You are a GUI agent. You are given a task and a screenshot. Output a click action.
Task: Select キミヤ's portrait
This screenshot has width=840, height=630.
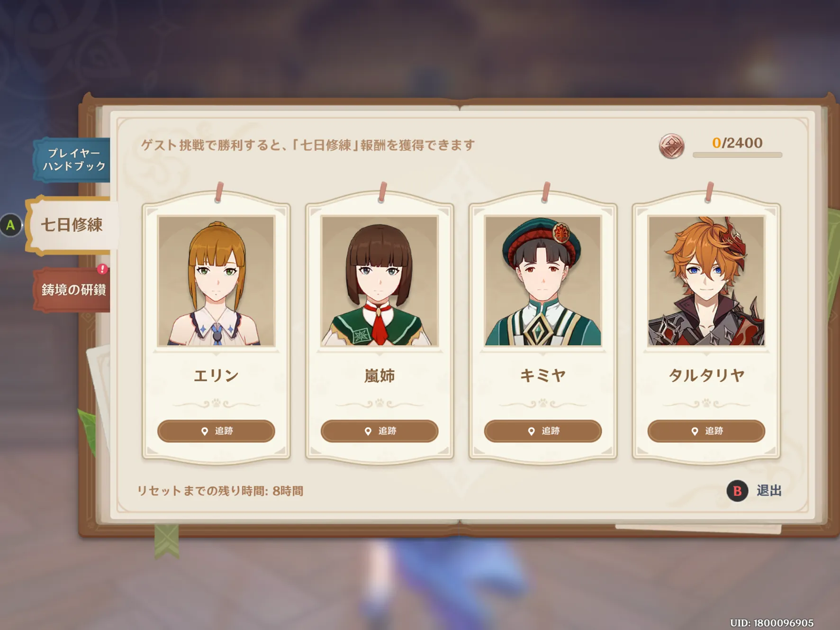(x=543, y=281)
